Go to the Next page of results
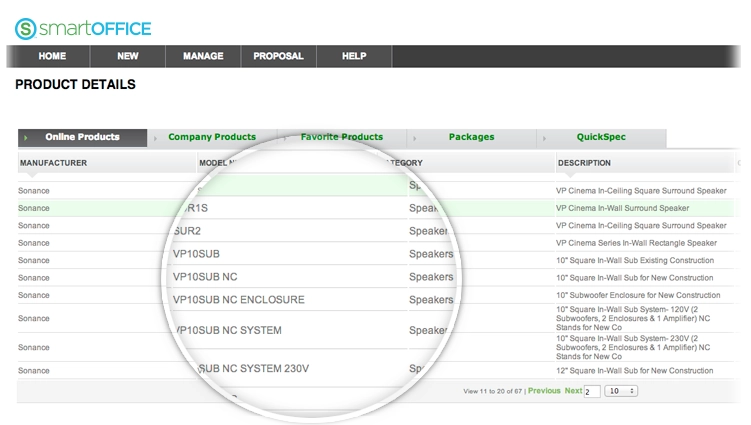The width and height of the screenshot is (751, 425). point(573,391)
